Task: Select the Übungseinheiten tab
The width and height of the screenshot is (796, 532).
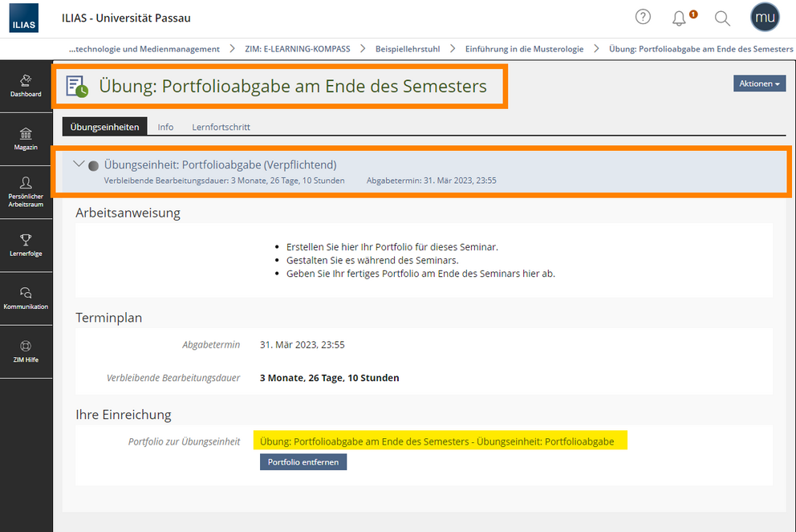Action: [104, 127]
